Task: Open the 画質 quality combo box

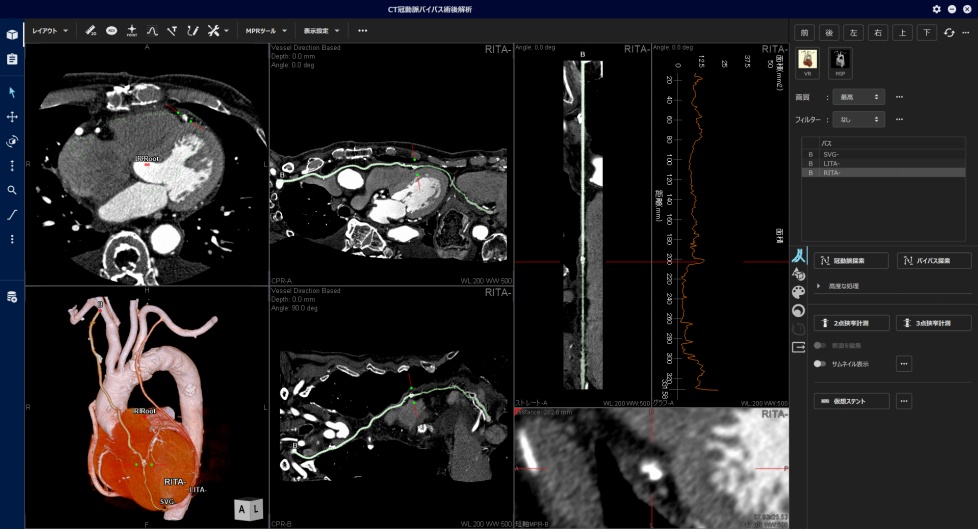Action: 861,97
